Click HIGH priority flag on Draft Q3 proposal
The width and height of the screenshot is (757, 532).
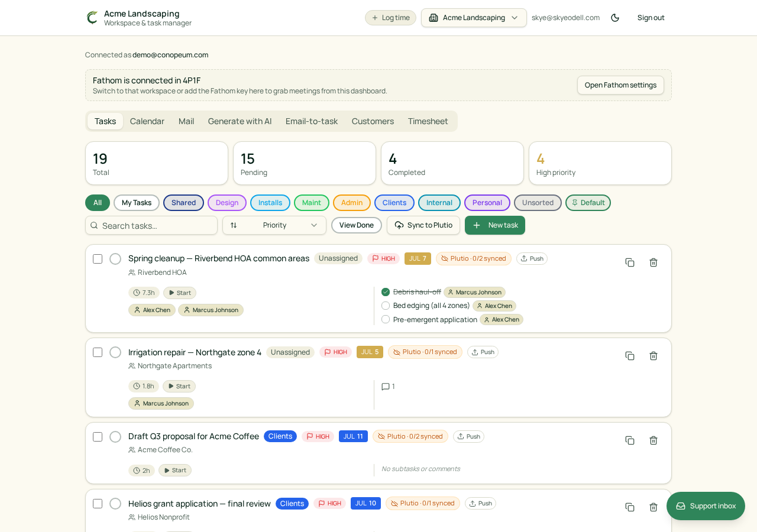(318, 436)
